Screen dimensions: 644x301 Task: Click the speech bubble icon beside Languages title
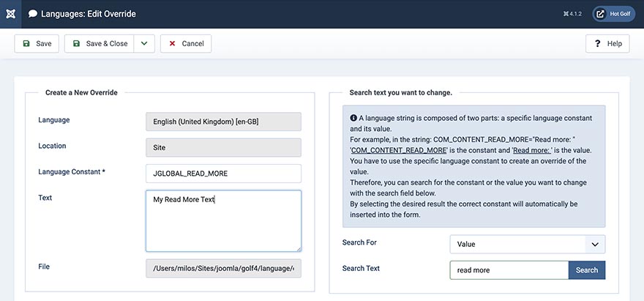pos(33,14)
